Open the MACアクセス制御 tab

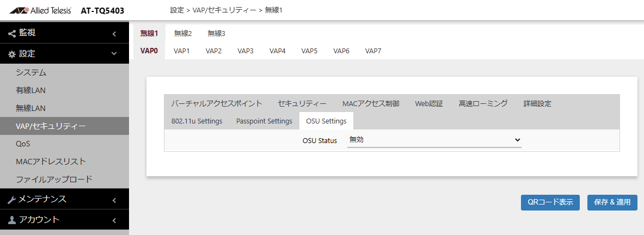371,103
